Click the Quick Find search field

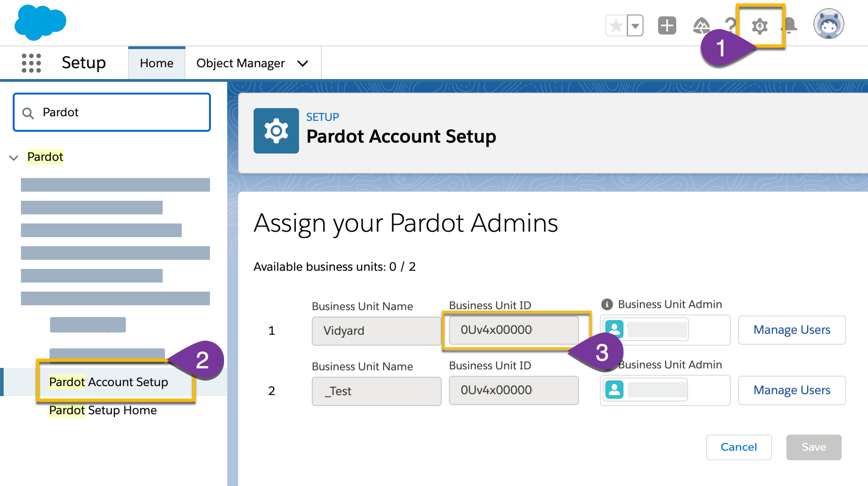point(118,112)
